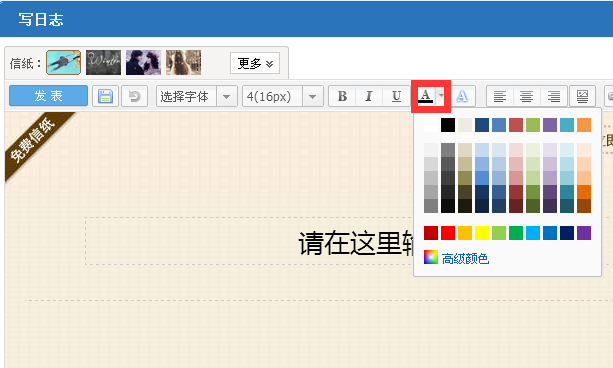Select the Winter chalkboard stationery thumbnail
The image size is (613, 368).
click(x=104, y=63)
